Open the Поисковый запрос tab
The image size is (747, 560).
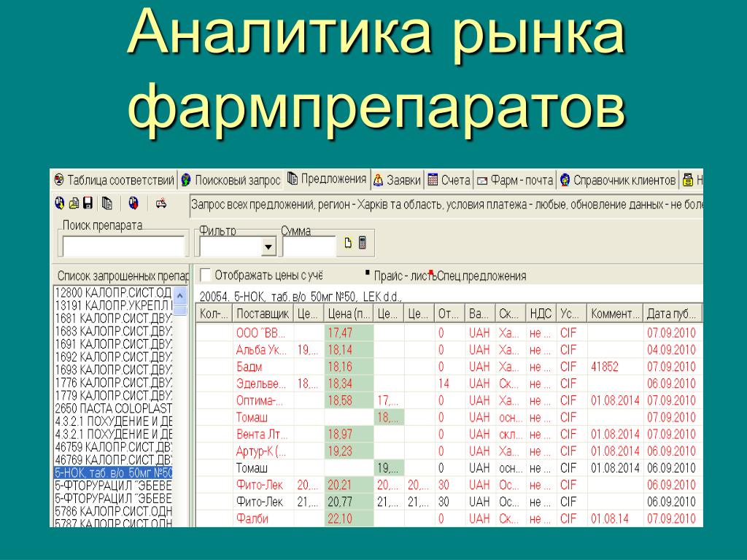[231, 180]
